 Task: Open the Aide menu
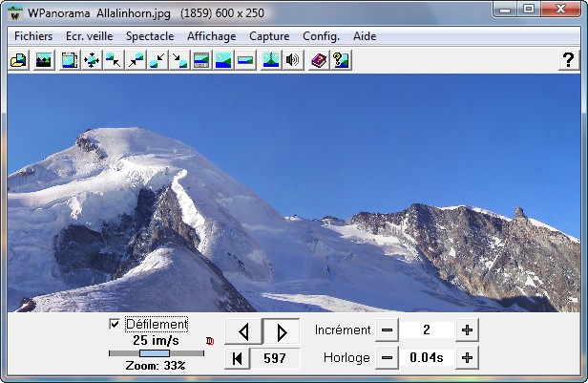tap(365, 36)
